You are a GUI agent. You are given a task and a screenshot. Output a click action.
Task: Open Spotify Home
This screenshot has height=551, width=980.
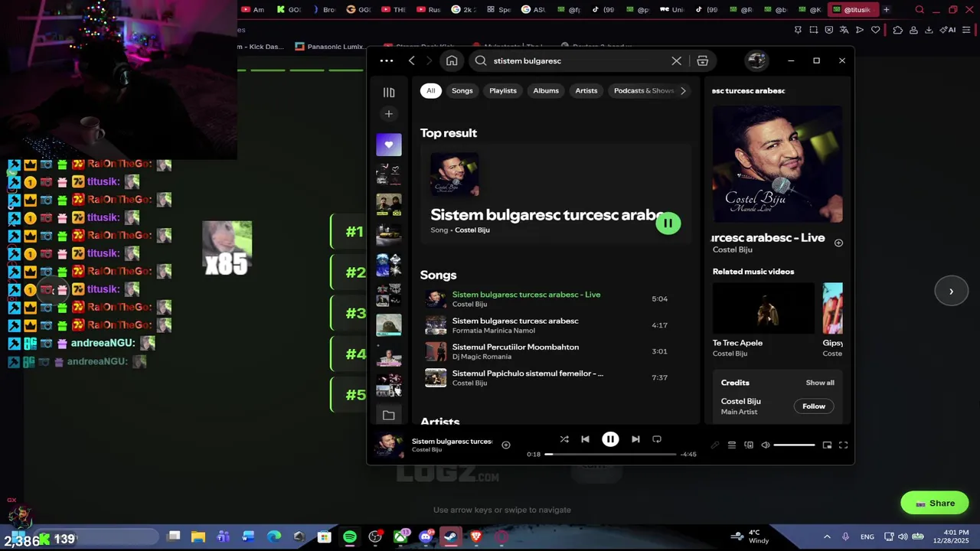(x=452, y=60)
